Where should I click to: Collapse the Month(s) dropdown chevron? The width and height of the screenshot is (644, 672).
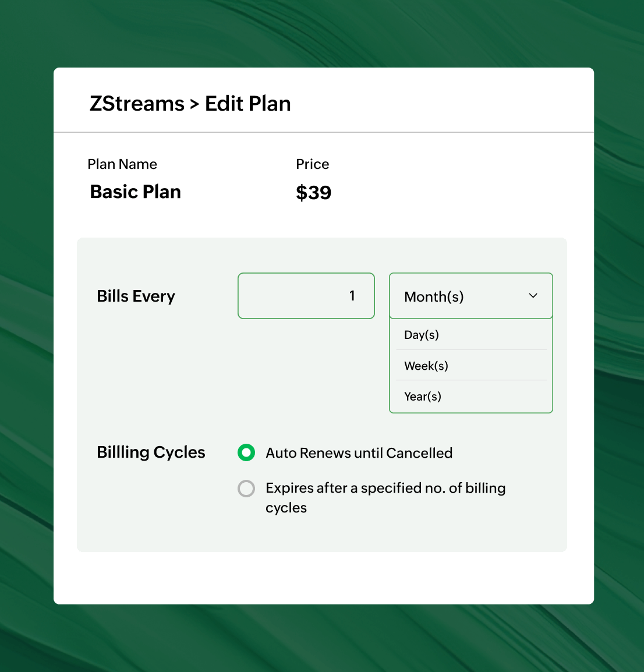pyautogui.click(x=532, y=296)
